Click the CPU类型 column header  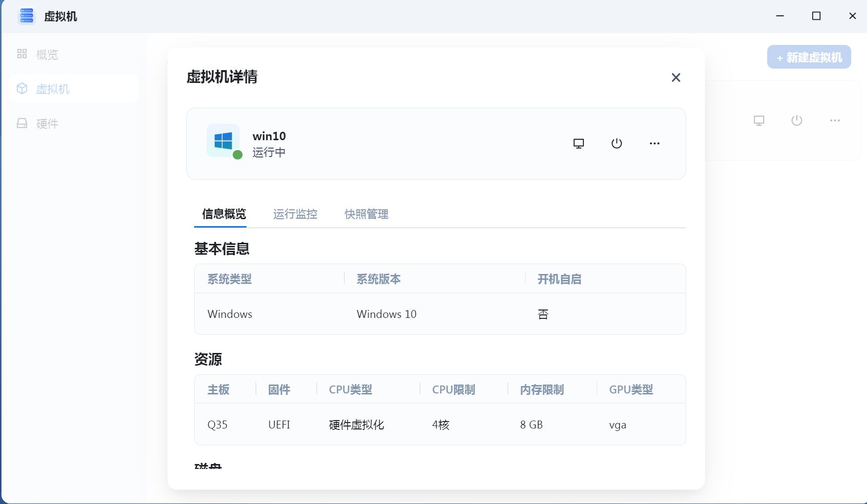[351, 390]
